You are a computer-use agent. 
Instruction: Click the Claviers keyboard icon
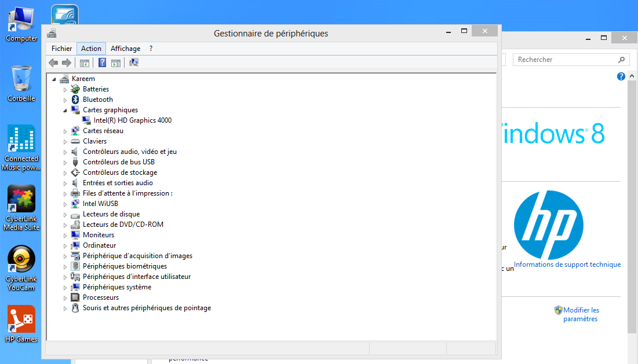pyautogui.click(x=75, y=141)
